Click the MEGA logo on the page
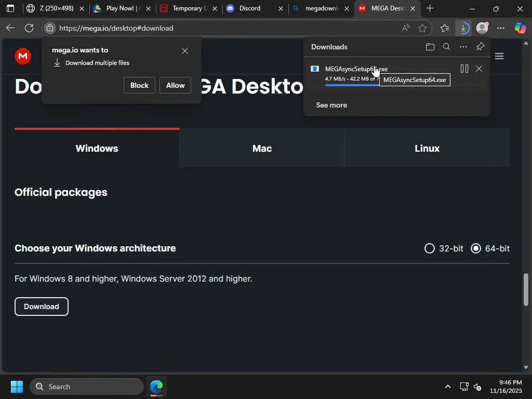The width and height of the screenshot is (532, 399). [23, 56]
